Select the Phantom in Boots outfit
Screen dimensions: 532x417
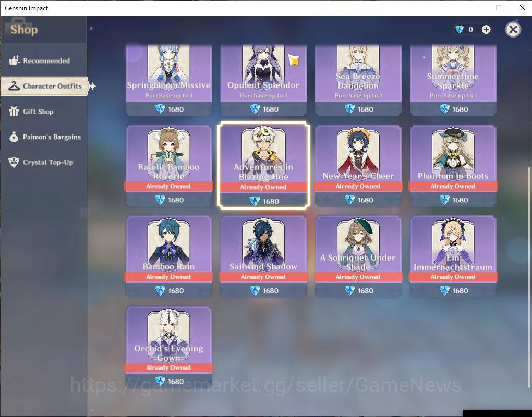point(453,165)
